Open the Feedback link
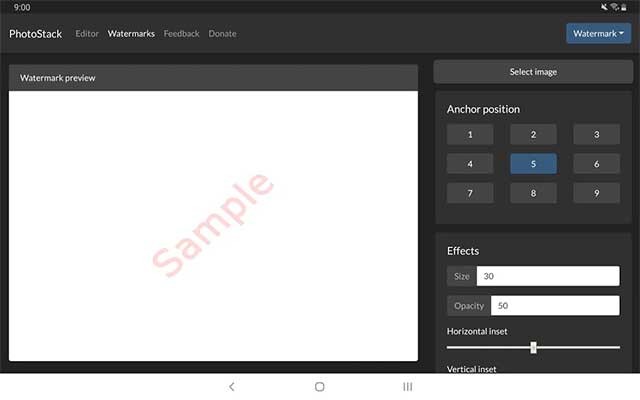640x400 pixels. (182, 34)
